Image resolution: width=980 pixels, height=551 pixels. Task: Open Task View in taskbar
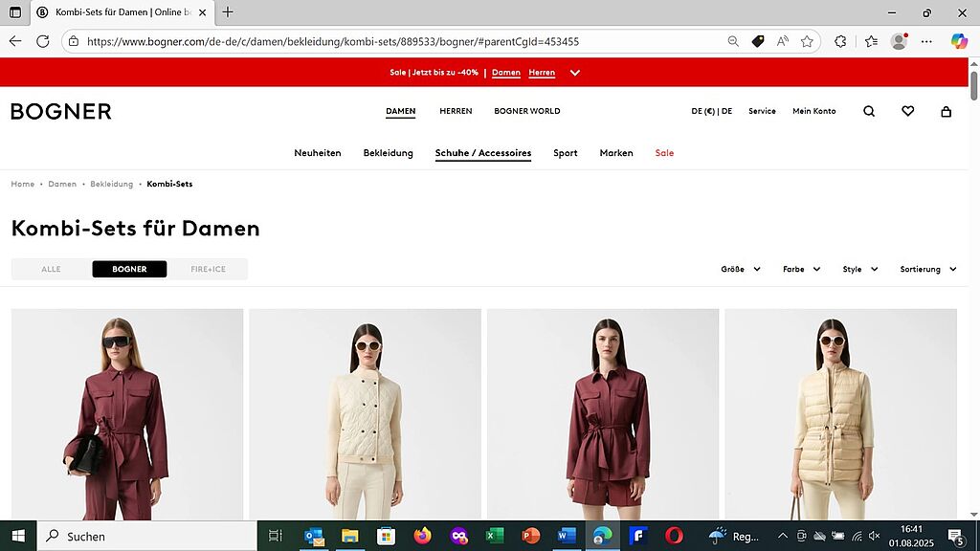coord(275,536)
